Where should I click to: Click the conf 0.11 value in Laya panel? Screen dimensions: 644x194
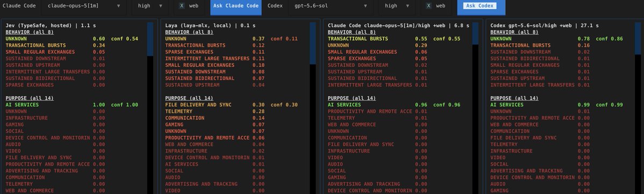point(284,39)
